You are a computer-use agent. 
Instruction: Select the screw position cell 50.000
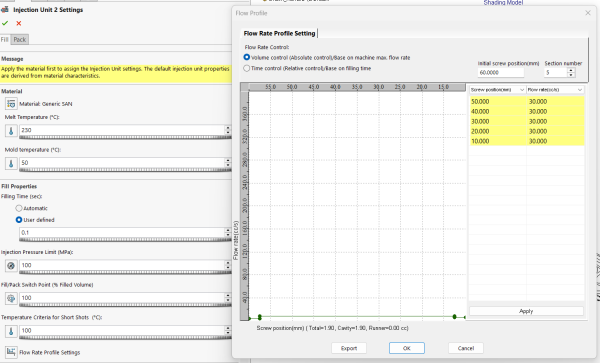(498, 101)
